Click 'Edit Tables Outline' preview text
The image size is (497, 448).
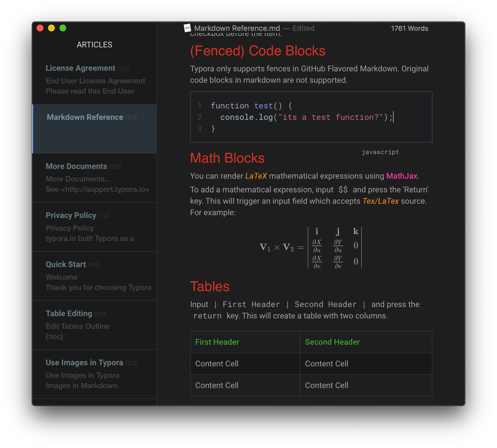pyautogui.click(x=78, y=326)
